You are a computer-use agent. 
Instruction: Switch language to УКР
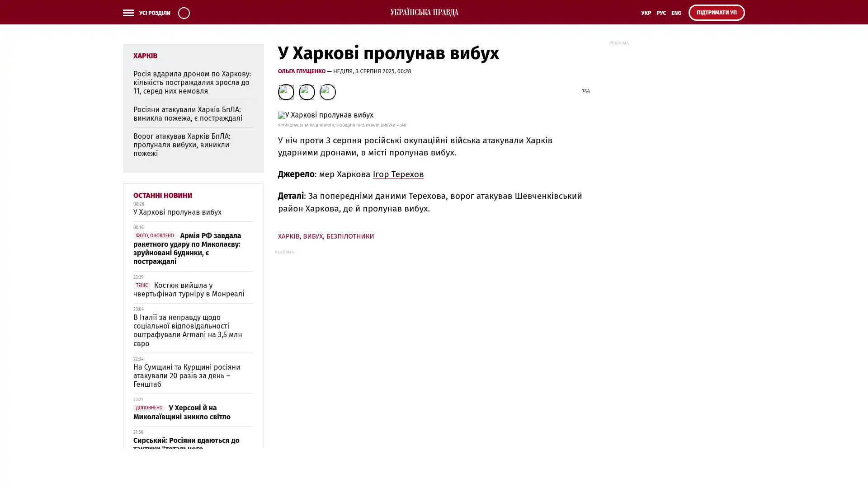(646, 13)
